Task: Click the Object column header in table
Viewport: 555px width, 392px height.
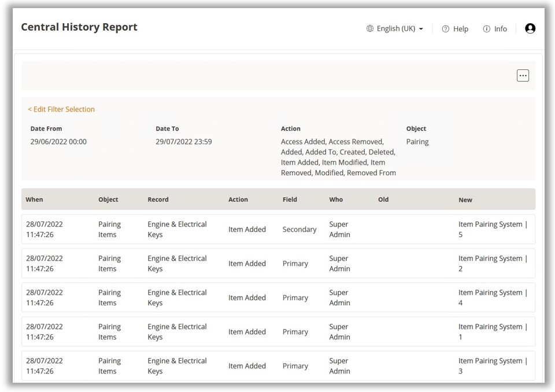Action: [108, 199]
